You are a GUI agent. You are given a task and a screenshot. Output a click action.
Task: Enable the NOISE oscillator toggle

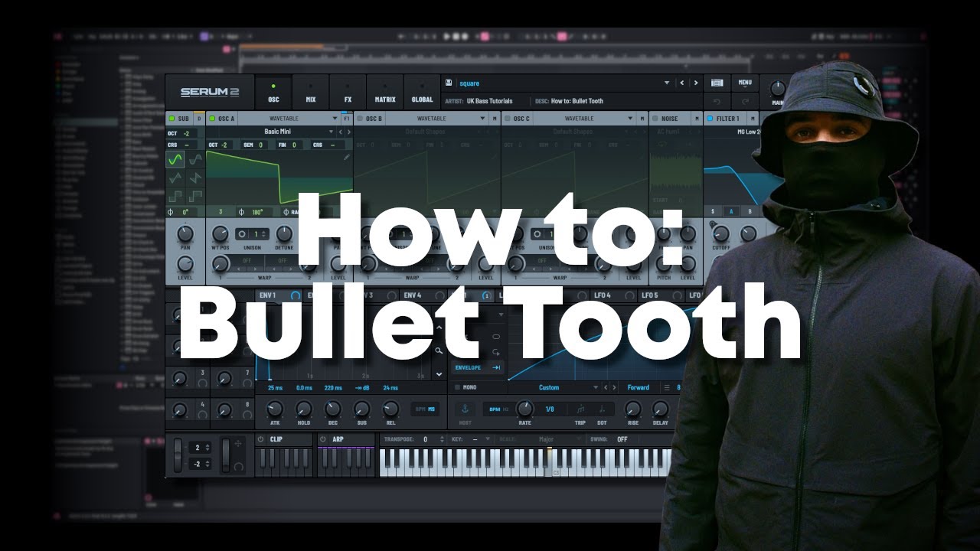(655, 119)
